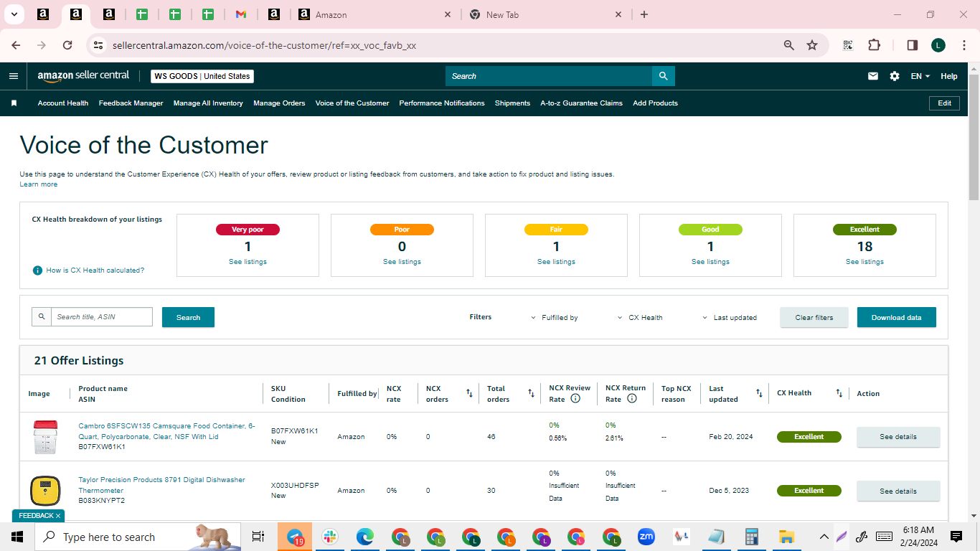Open the WS GOODS United States account switcher

(x=202, y=76)
